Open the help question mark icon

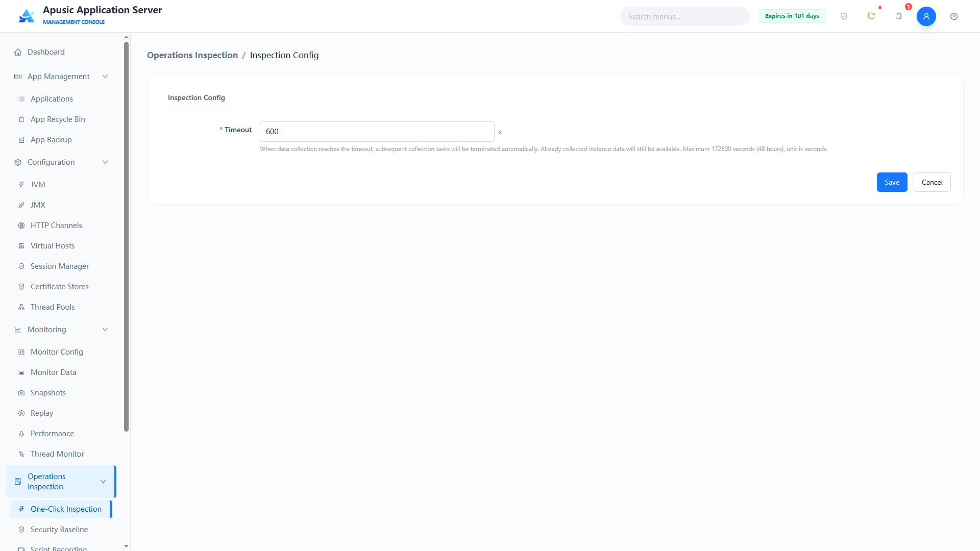[x=954, y=16]
